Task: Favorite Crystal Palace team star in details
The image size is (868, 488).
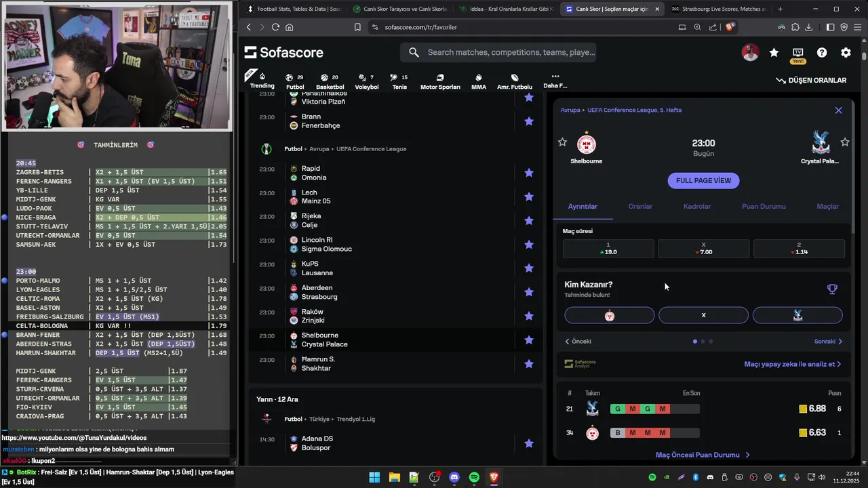Action: pos(845,142)
